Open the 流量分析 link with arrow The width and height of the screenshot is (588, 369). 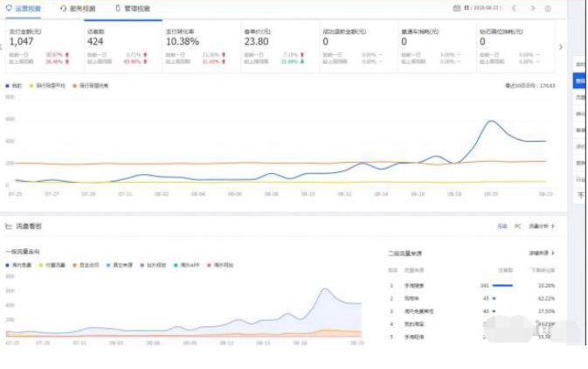541,226
